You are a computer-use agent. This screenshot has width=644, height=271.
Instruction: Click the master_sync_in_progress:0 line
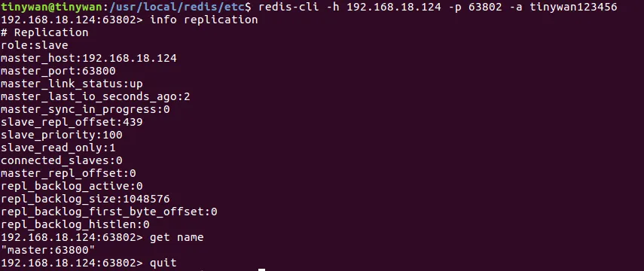point(85,109)
